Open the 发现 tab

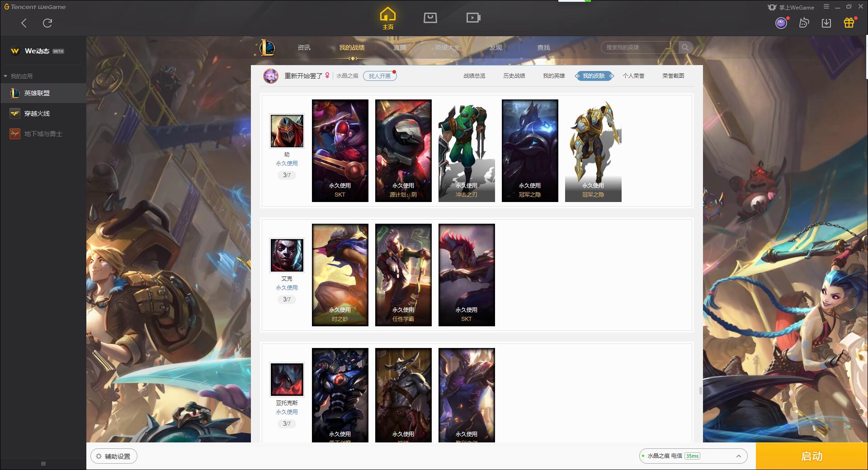(495, 47)
